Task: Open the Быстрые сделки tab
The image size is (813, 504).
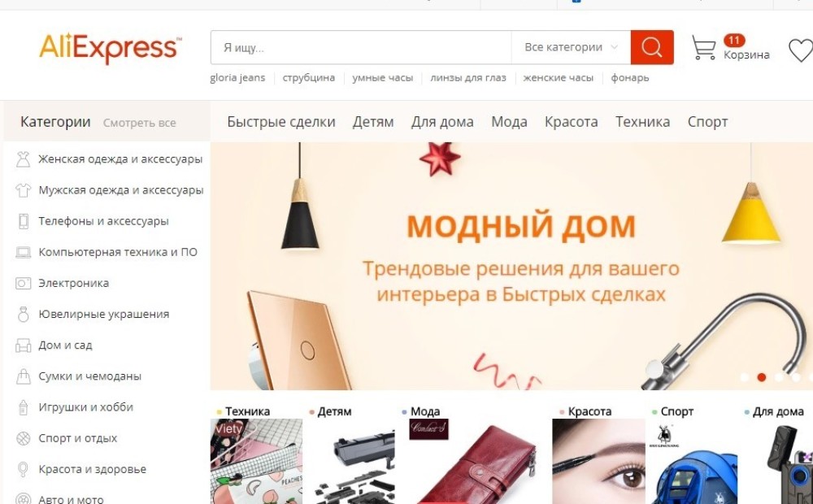Action: point(281,122)
